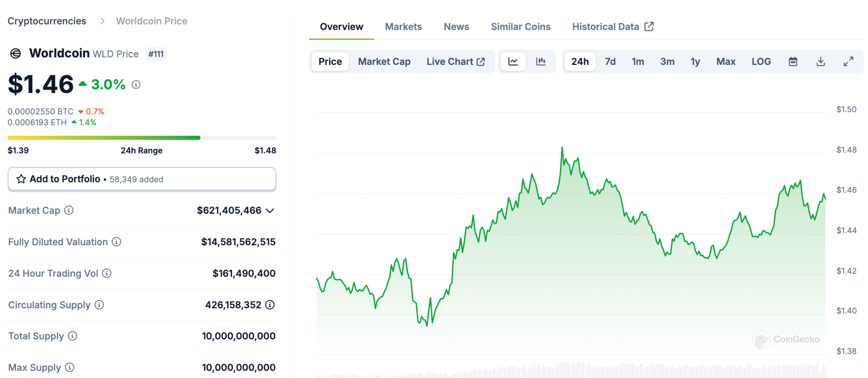Click the Max Supply 10,000,000,000 value
Screen dimensions: 868x378
tap(239, 367)
